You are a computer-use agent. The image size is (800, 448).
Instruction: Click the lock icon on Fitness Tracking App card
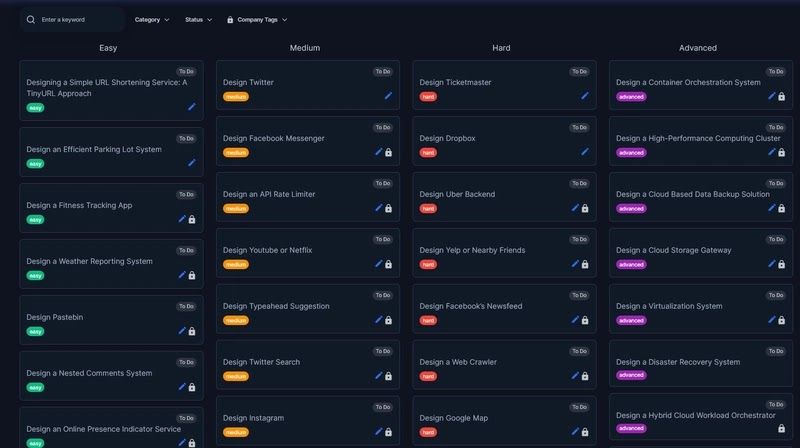click(x=192, y=219)
